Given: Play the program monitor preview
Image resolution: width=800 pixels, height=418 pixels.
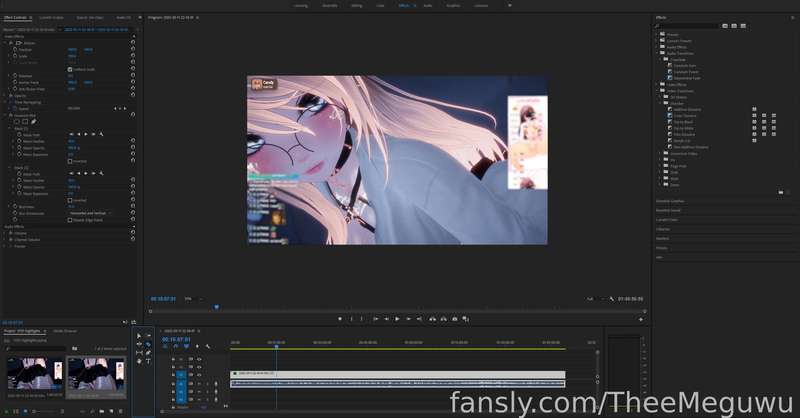Looking at the screenshot, I should [x=397, y=319].
